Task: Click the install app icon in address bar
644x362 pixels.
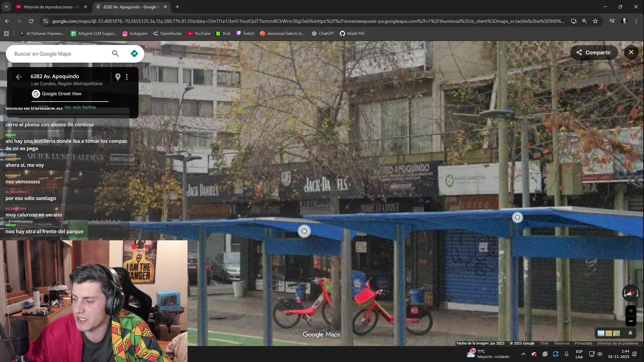Action: (574, 21)
